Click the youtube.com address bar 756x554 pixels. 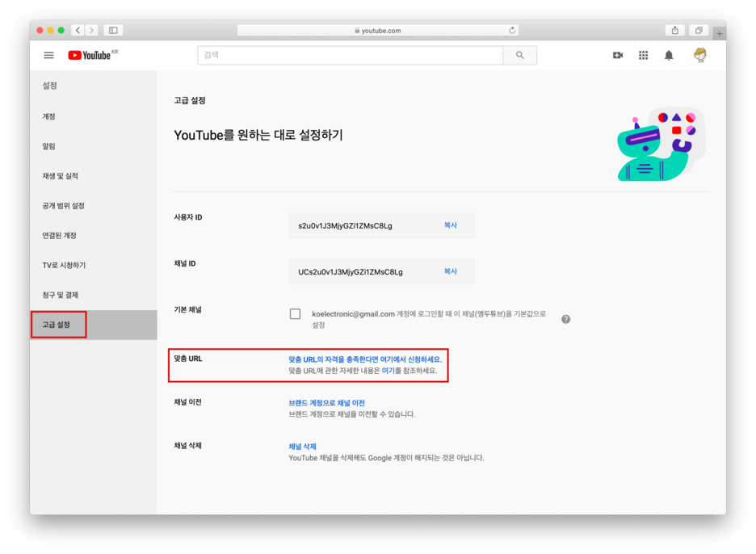(378, 30)
